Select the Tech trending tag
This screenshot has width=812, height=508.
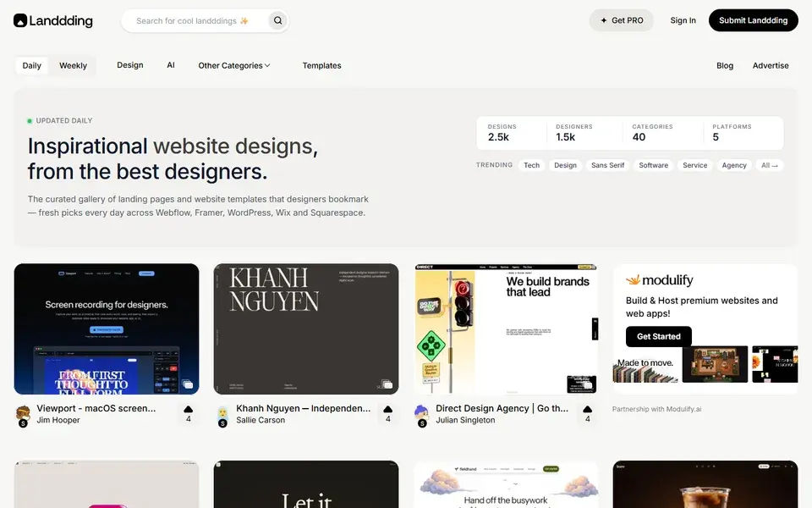click(531, 165)
